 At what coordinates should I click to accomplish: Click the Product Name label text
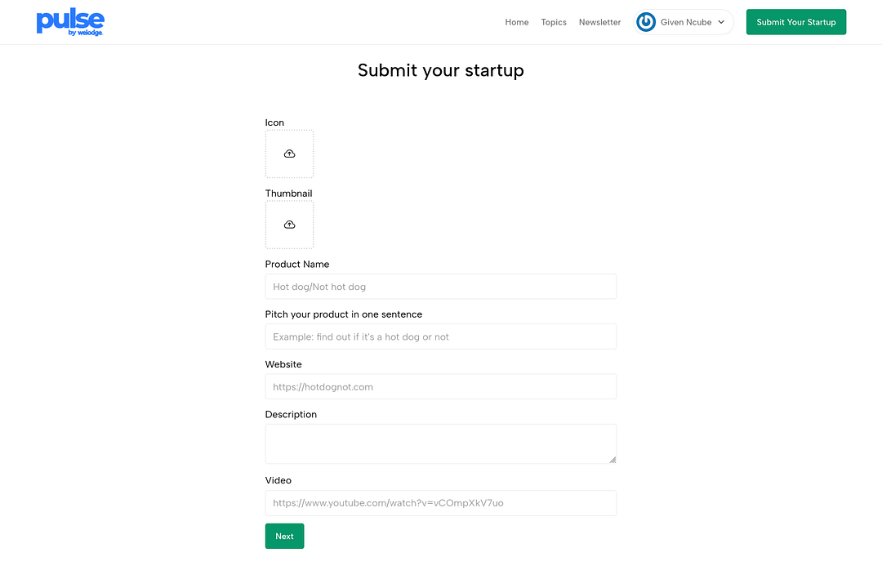tap(297, 265)
